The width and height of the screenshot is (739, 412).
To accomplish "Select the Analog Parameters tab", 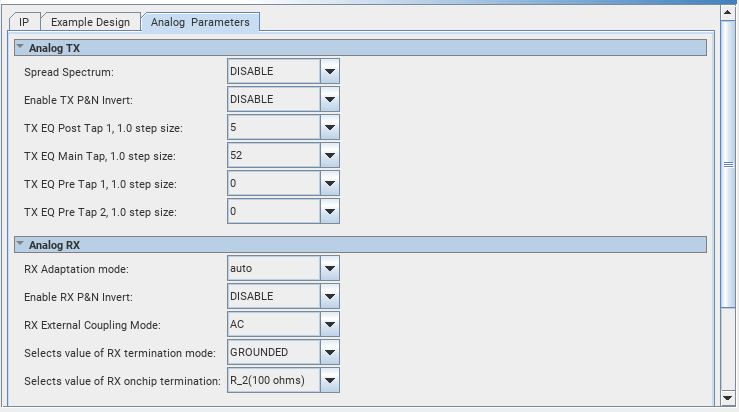I will 200,21.
